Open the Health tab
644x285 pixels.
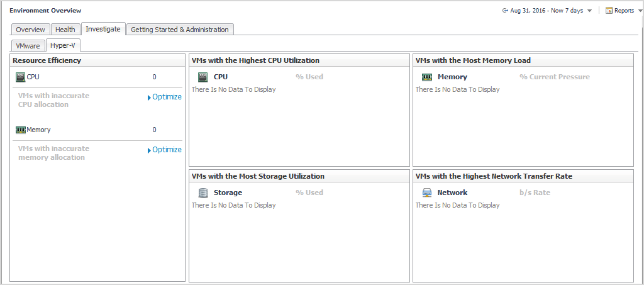coord(65,30)
